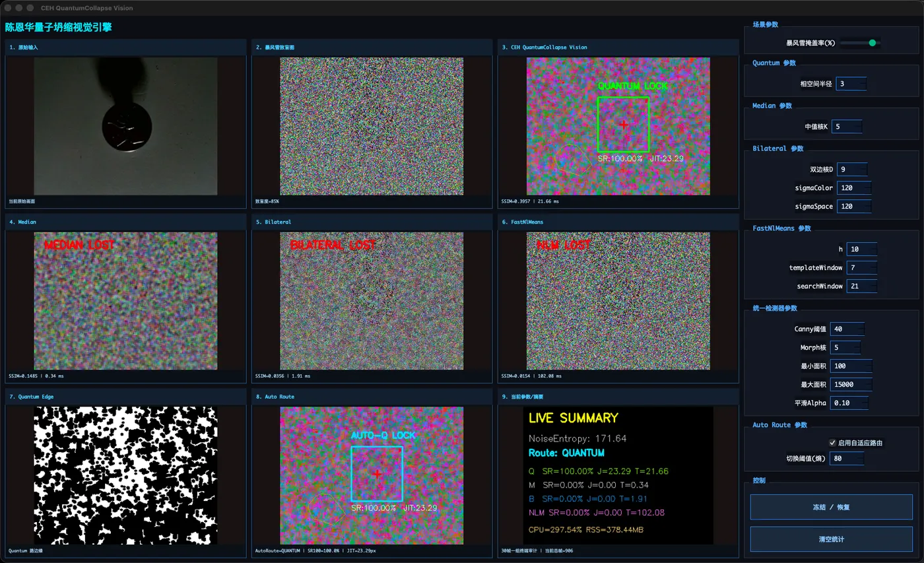The width and height of the screenshot is (924, 563).
Task: Increment the Morph核 stepper
Action: (x=856, y=345)
